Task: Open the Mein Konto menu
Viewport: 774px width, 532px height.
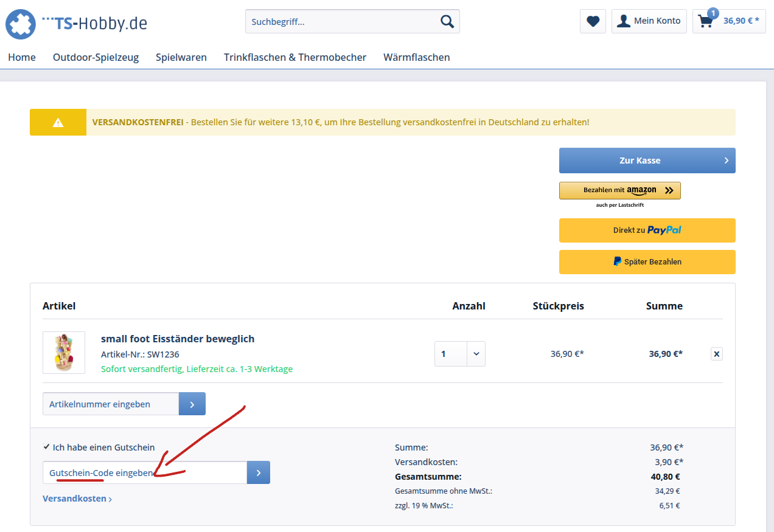Action: pyautogui.click(x=649, y=21)
